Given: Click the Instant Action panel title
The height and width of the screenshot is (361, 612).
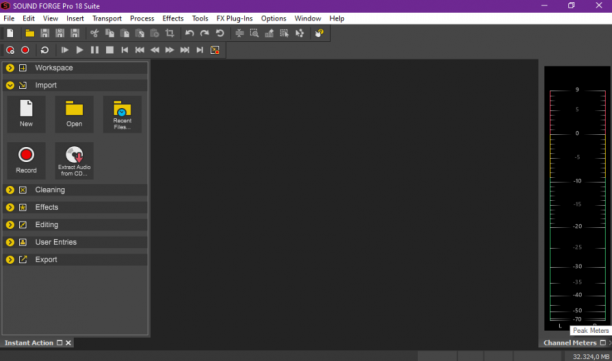Looking at the screenshot, I should [x=29, y=343].
